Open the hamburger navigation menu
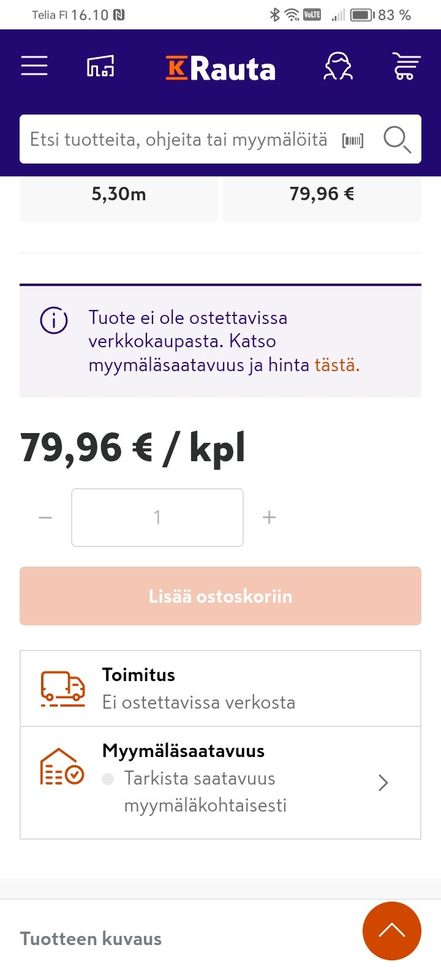Viewport: 441px width, 980px height. pyautogui.click(x=34, y=66)
